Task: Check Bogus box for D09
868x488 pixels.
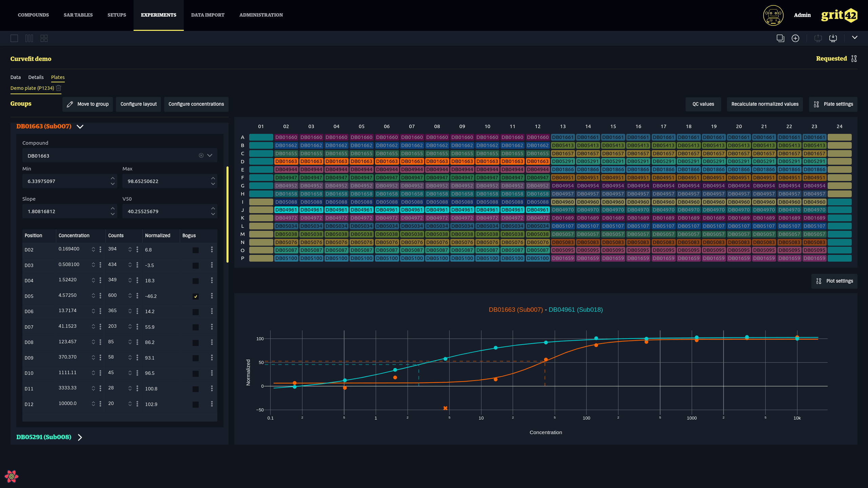Action: pyautogui.click(x=196, y=358)
